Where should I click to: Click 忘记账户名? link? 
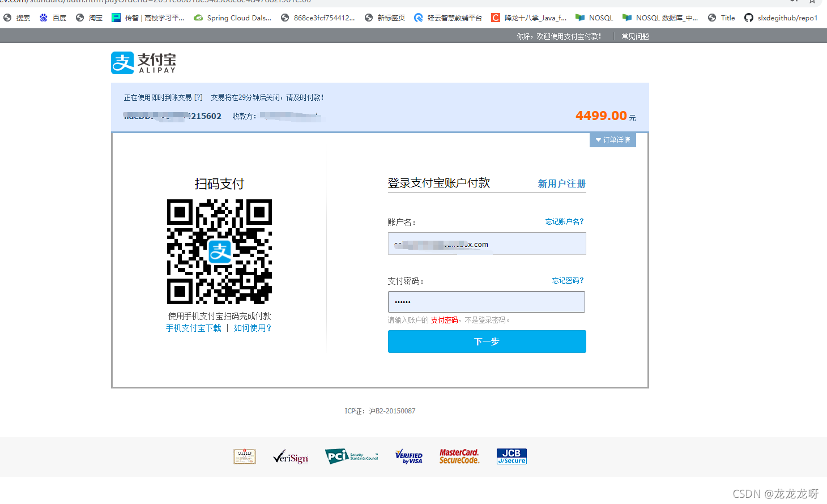[564, 221]
